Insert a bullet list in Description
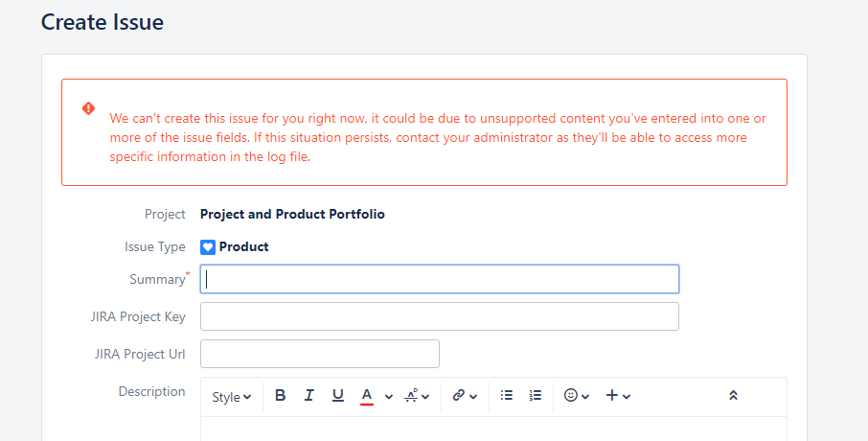The image size is (868, 441). [x=507, y=395]
